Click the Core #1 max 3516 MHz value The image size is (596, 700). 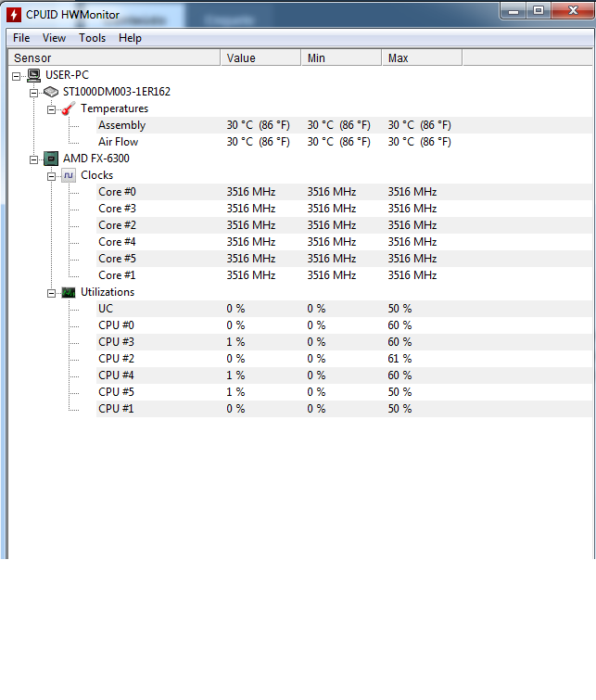(412, 275)
